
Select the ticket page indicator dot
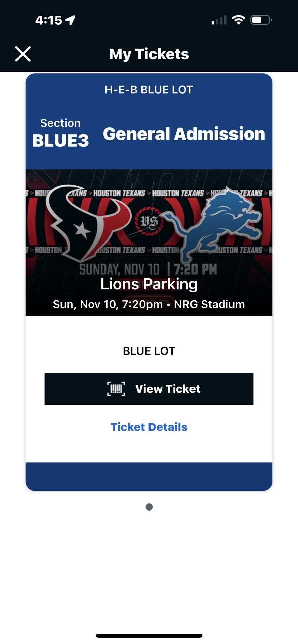149,507
